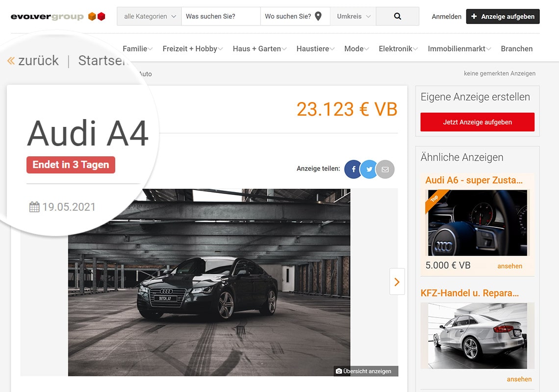Viewport: 559px width, 392px height.
Task: Click the 'Was suchen Sie?' search field
Action: [x=221, y=16]
